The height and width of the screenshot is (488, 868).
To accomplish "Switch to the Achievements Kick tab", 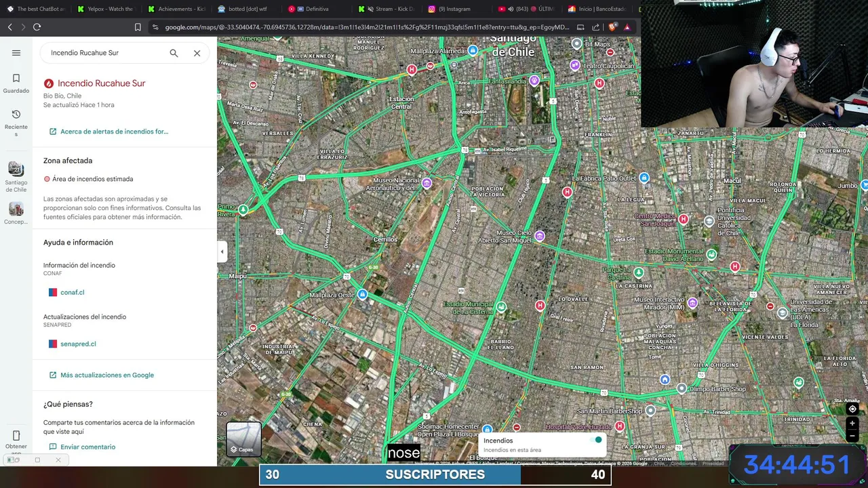I will pyautogui.click(x=176, y=9).
